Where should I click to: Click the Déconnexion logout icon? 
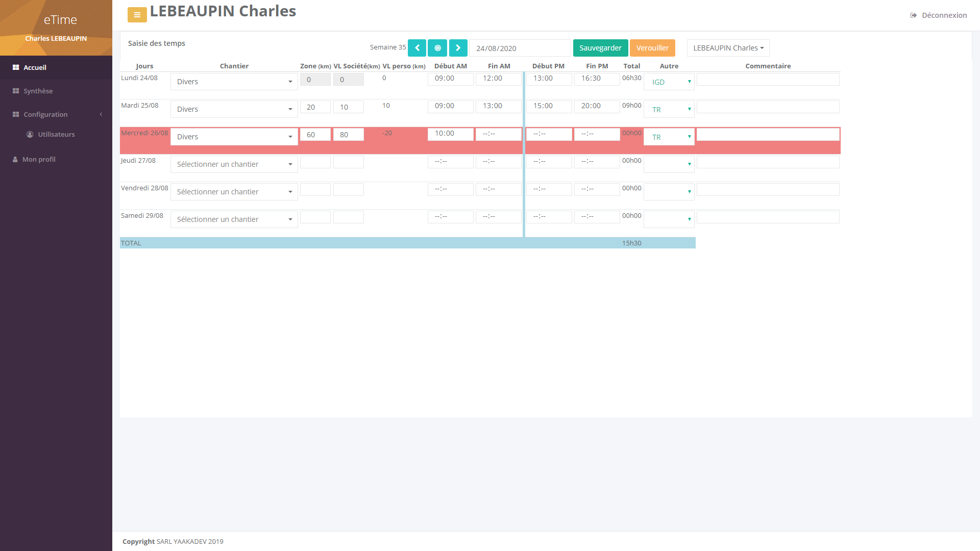(914, 15)
